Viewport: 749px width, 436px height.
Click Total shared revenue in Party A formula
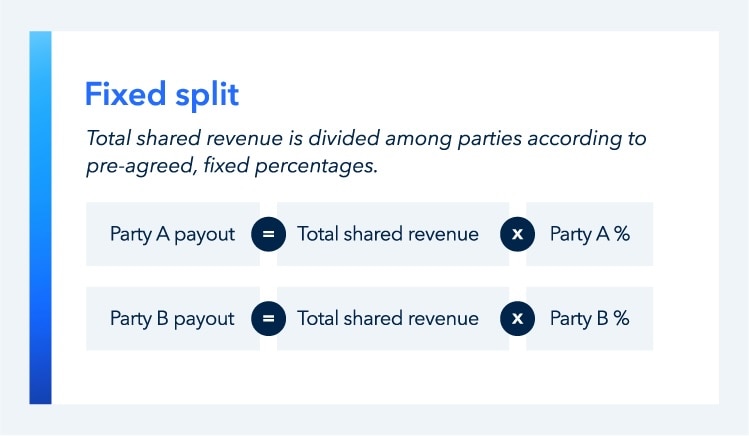(388, 234)
